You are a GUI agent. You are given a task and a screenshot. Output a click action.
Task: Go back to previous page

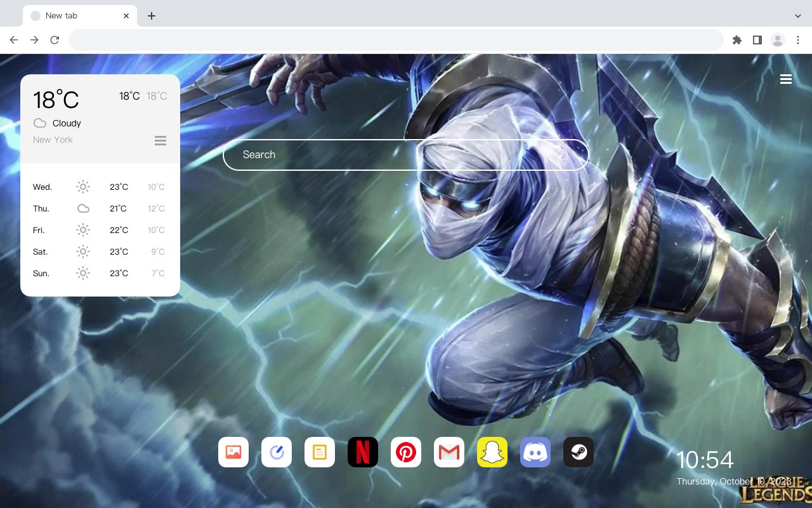click(x=14, y=40)
